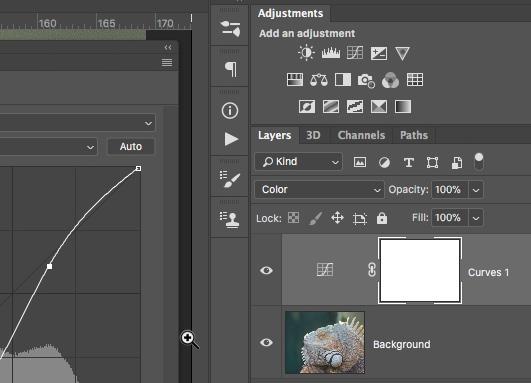Viewport: 531px width, 383px height.
Task: Select the Adjustments panel tab
Action: tap(290, 14)
